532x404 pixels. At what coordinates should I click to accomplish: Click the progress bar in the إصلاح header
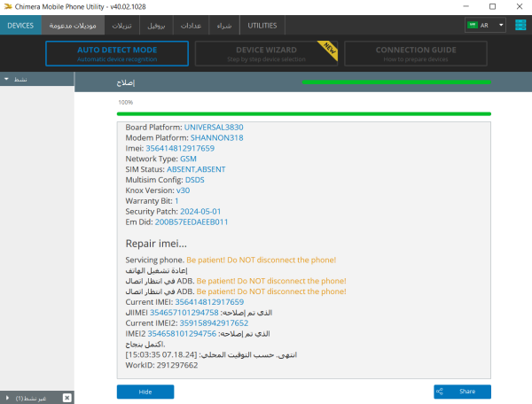tap(396, 82)
